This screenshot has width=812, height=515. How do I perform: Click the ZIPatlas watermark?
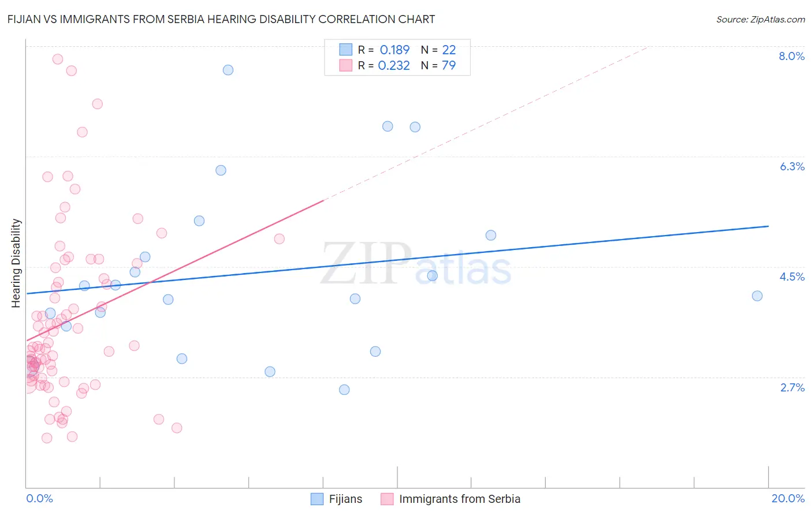point(416,264)
